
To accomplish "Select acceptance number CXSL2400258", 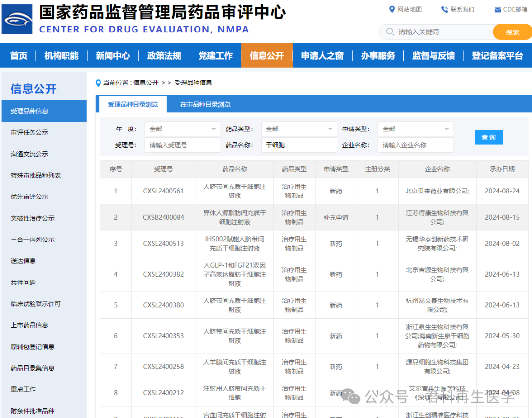I will 163,366.
